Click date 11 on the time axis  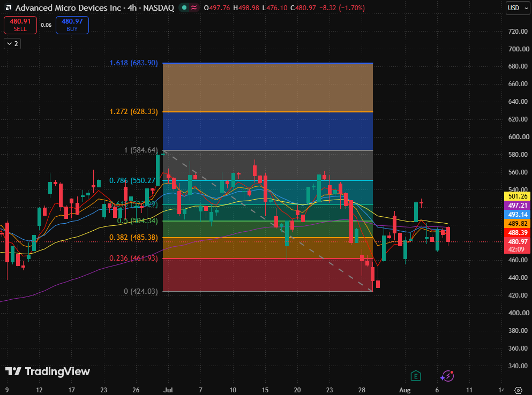(x=469, y=390)
